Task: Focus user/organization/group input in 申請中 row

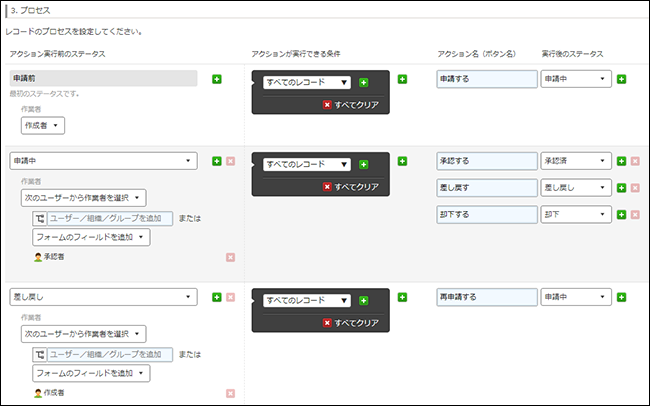Action: pyautogui.click(x=110, y=219)
